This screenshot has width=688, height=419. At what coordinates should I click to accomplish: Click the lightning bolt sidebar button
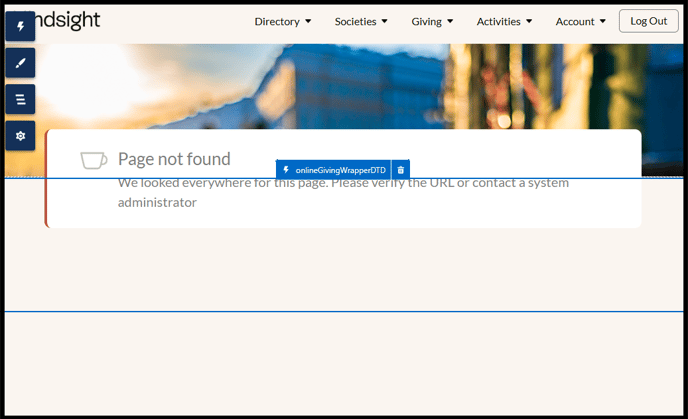pyautogui.click(x=20, y=26)
